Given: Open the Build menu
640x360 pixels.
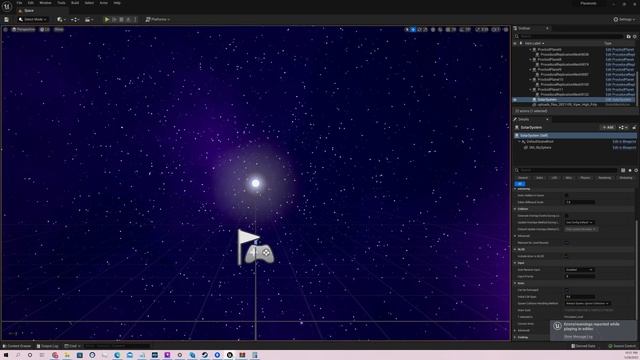Looking at the screenshot, I should pos(75,3).
